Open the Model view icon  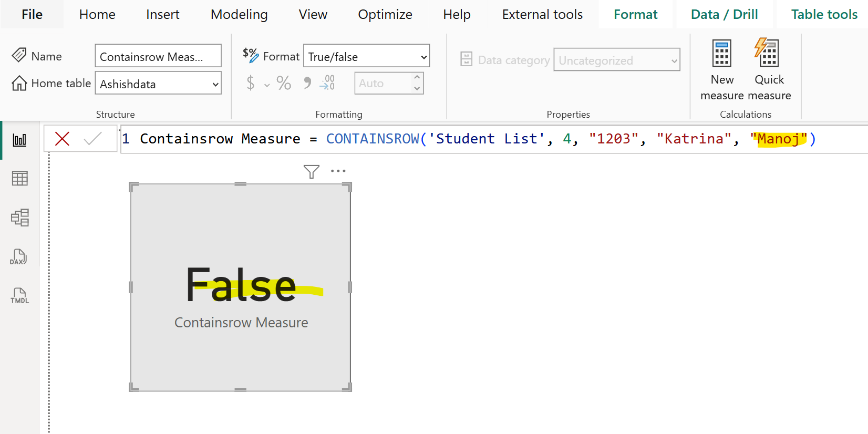pos(19,218)
